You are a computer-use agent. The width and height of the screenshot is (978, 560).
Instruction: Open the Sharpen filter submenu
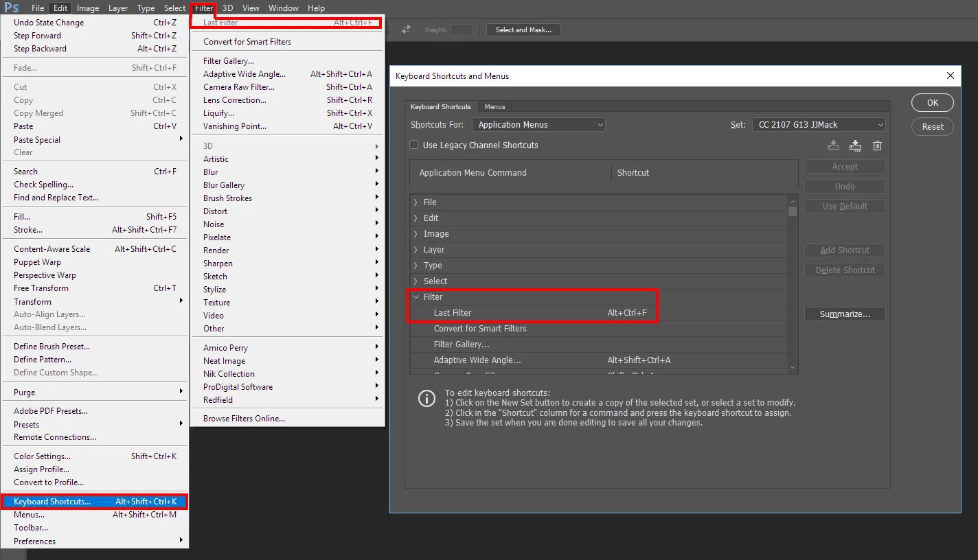[287, 264]
